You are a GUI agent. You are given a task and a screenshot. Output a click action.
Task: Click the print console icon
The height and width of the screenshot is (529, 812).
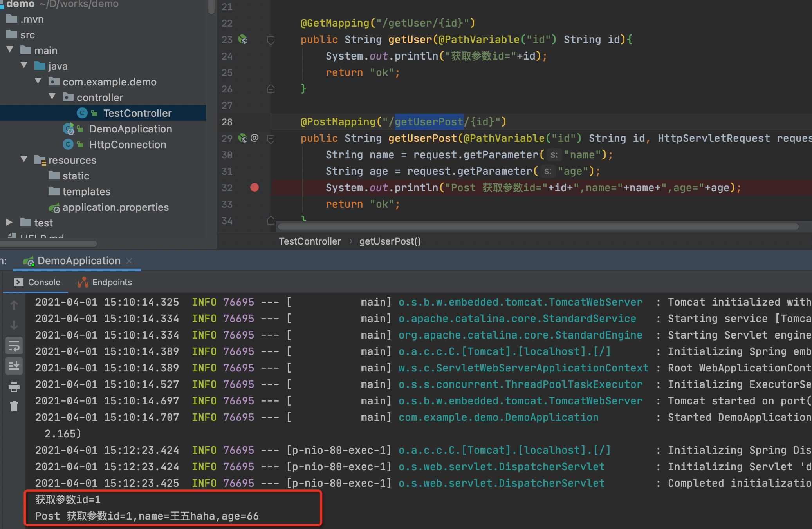coord(14,387)
